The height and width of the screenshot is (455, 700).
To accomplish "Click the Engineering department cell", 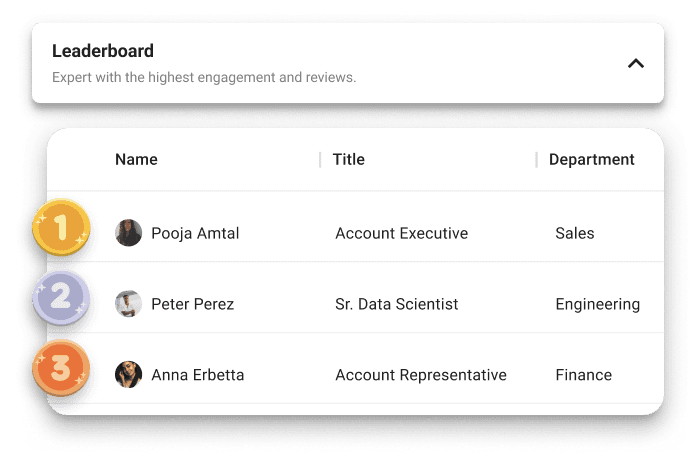I will pyautogui.click(x=597, y=304).
